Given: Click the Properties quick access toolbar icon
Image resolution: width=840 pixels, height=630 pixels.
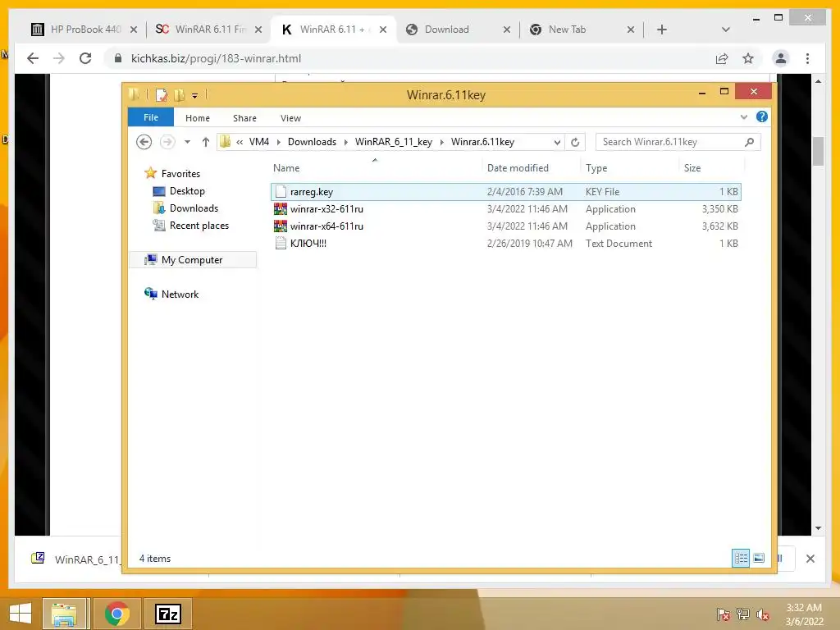Looking at the screenshot, I should point(162,95).
